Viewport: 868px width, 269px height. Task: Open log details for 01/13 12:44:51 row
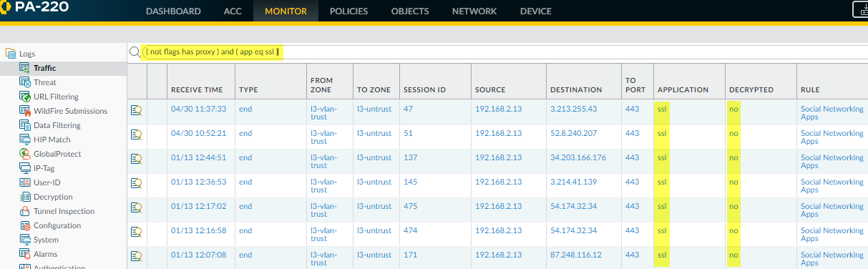click(x=136, y=158)
